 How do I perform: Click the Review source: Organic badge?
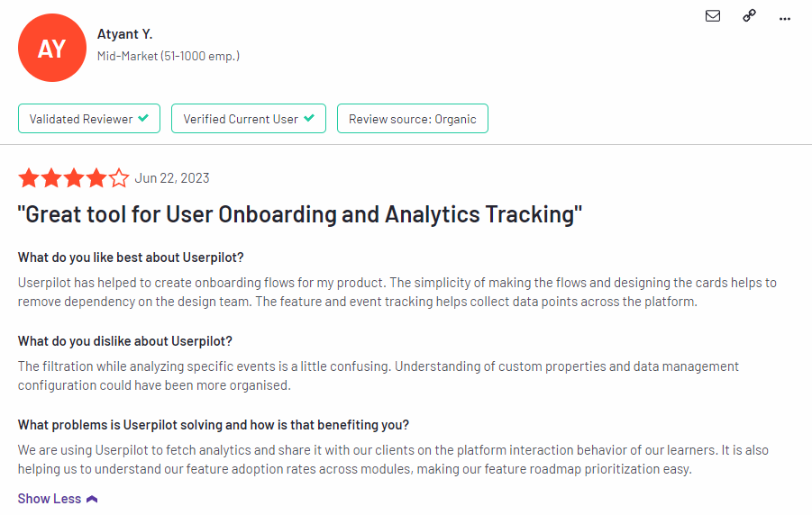413,119
